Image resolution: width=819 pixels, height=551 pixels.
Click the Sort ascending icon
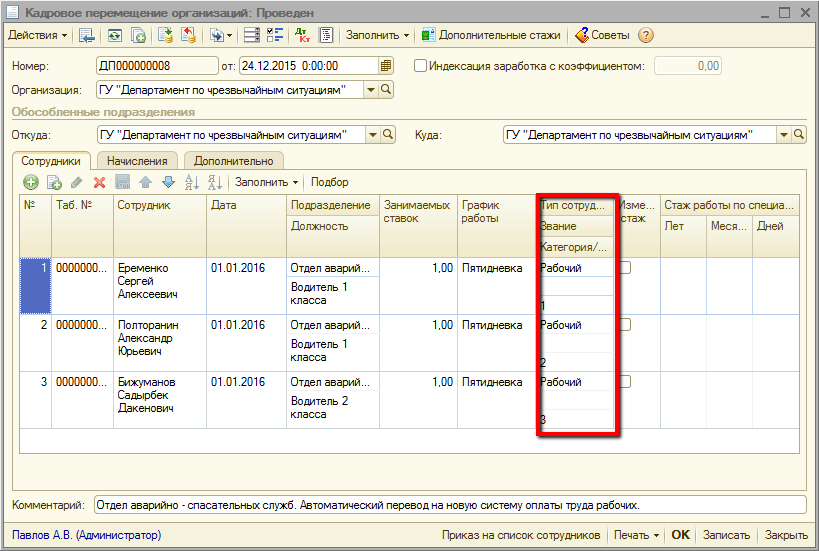[x=192, y=182]
